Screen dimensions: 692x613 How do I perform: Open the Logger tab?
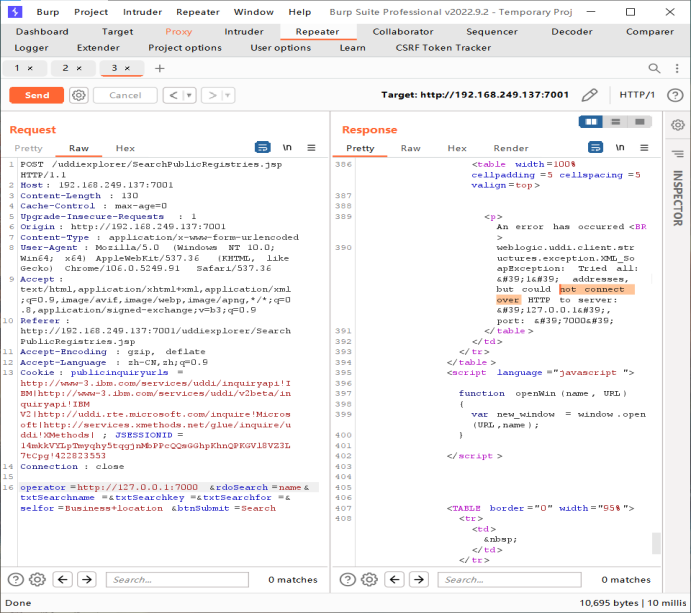pos(31,48)
